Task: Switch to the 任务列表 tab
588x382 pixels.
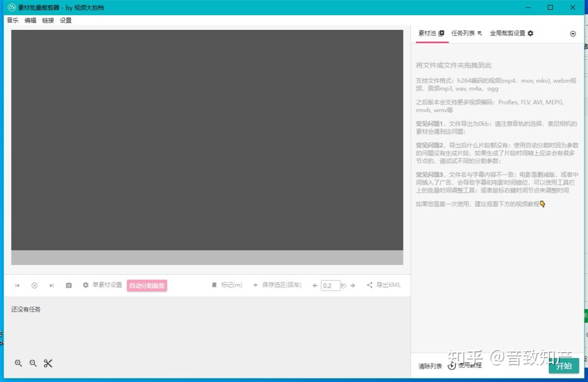Action: pos(467,33)
